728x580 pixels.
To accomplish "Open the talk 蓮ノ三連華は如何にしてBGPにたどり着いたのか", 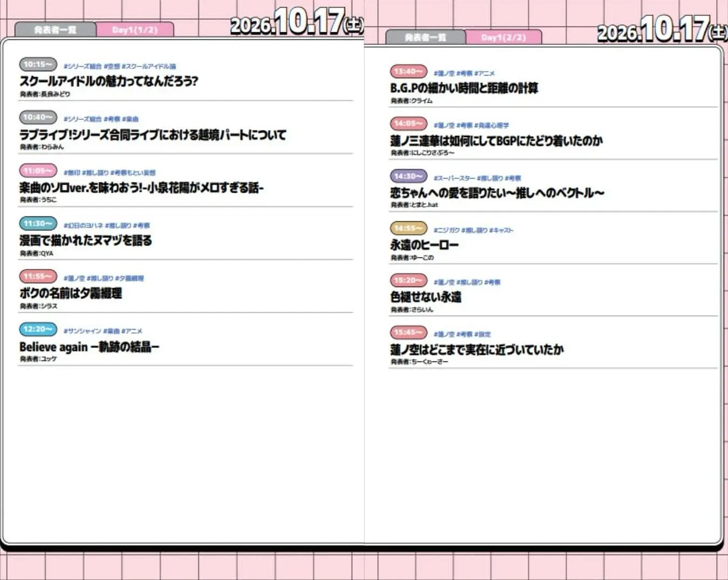I will tap(496, 140).
